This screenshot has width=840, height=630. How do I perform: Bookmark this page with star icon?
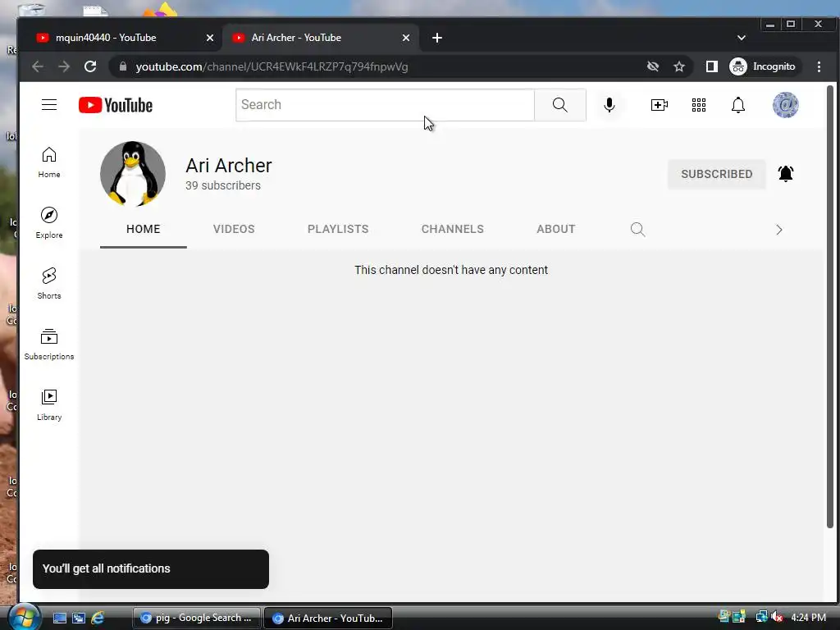[x=679, y=66]
